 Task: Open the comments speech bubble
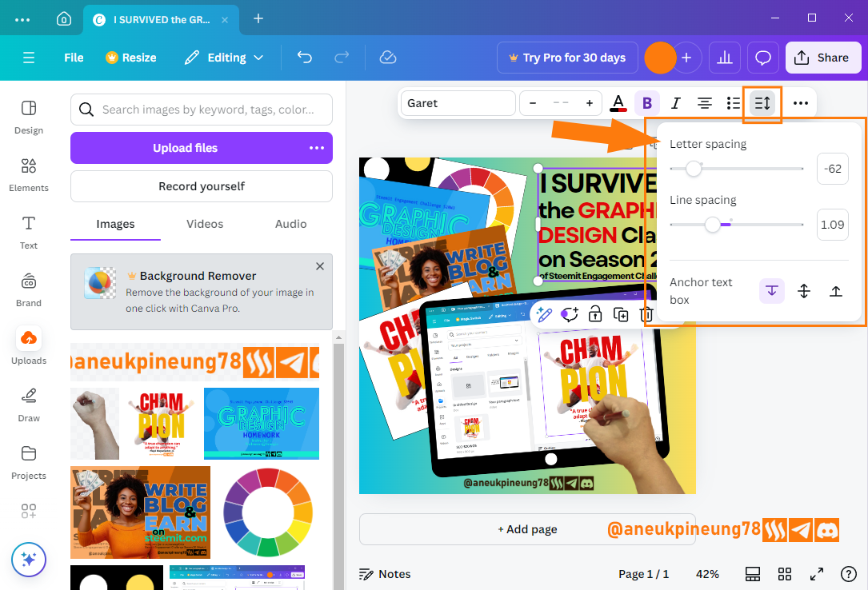pos(763,58)
